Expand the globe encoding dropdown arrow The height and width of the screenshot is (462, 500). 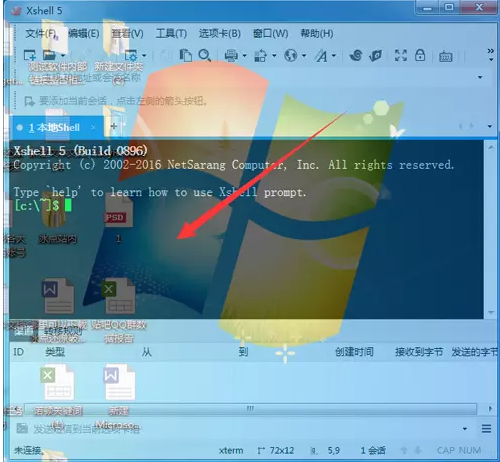(304, 56)
